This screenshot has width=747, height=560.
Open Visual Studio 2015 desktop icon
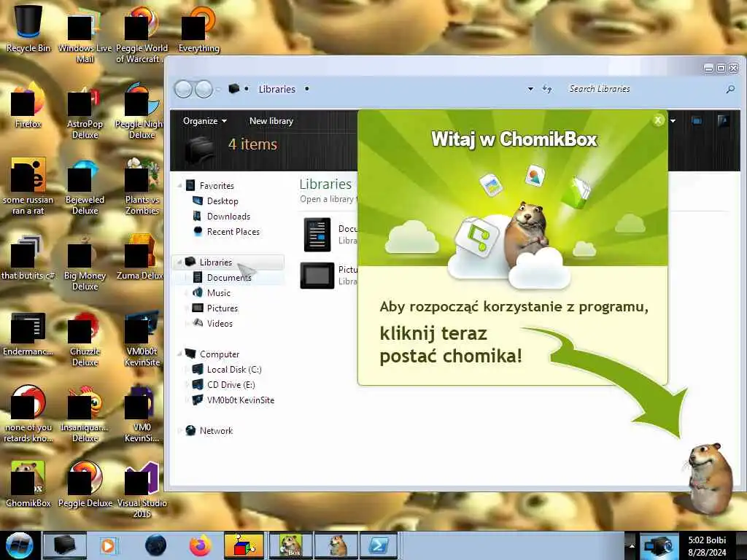(142, 489)
